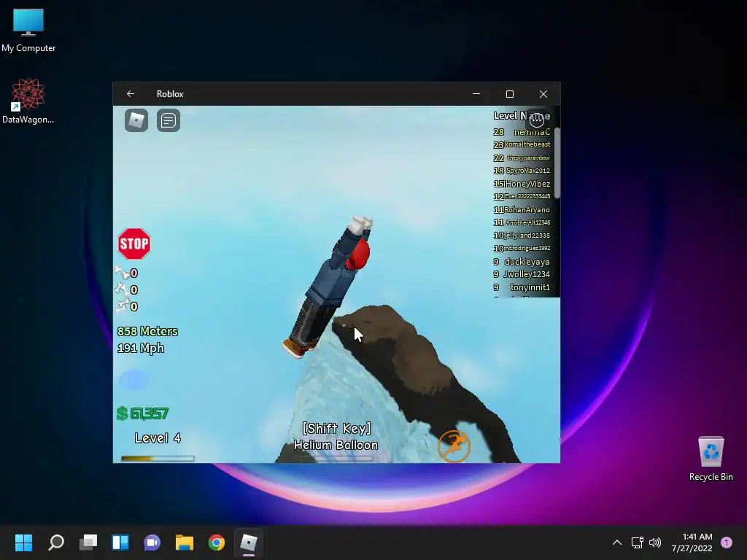The width and height of the screenshot is (747, 560).
Task: Click the Level column header
Action: pyautogui.click(x=505, y=116)
